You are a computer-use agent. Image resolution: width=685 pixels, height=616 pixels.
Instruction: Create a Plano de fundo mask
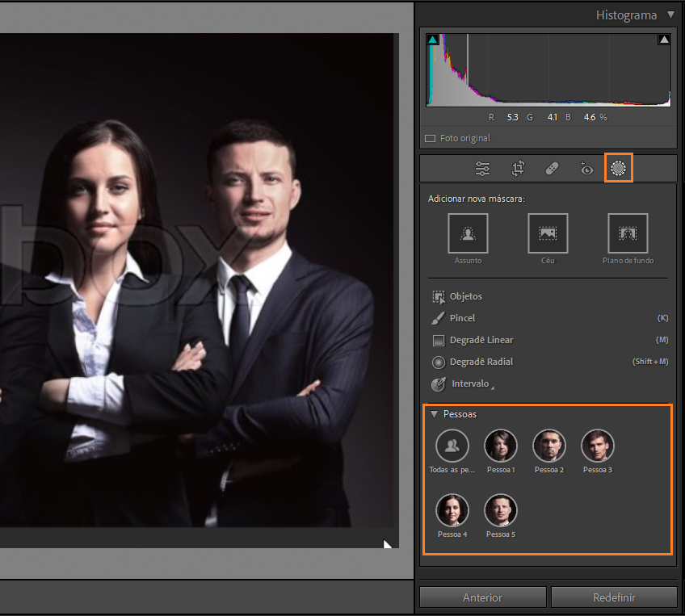[628, 233]
